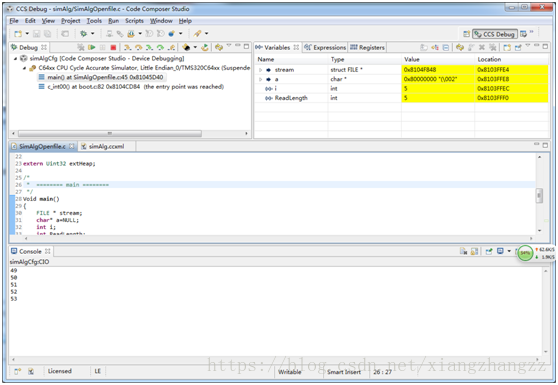This screenshot has height=385, width=558.
Task: Open the Project menu
Action: 70,21
